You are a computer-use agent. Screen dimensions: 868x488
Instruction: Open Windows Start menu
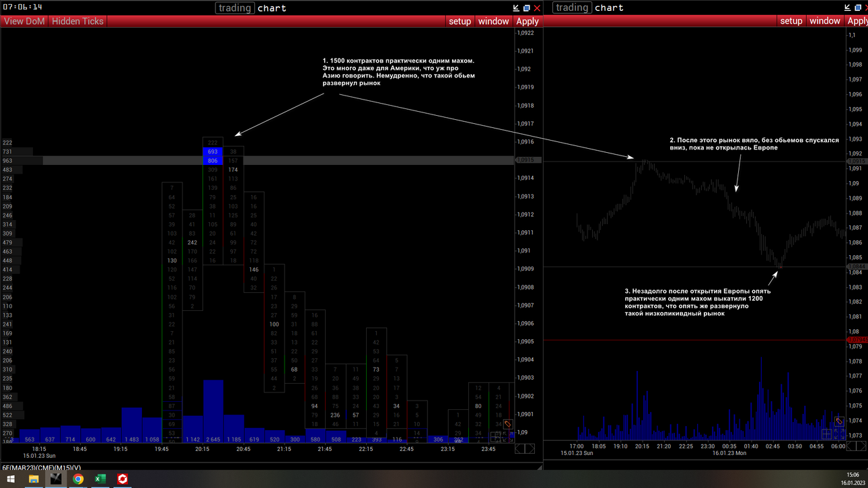point(11,479)
